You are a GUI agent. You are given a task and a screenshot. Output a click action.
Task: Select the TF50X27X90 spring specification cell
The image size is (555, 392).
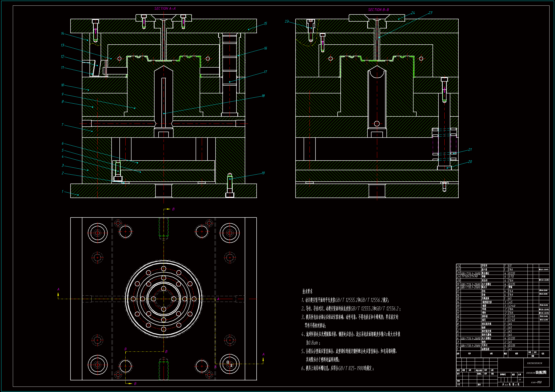tap(470, 277)
